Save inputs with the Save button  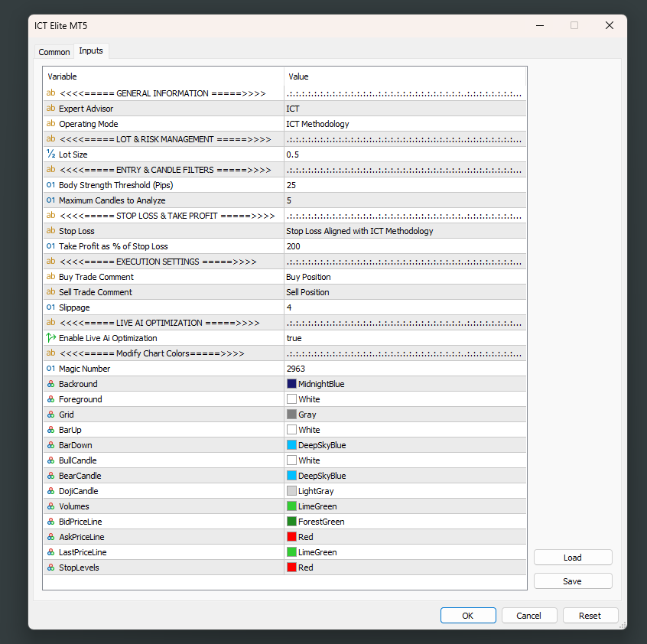point(573,581)
